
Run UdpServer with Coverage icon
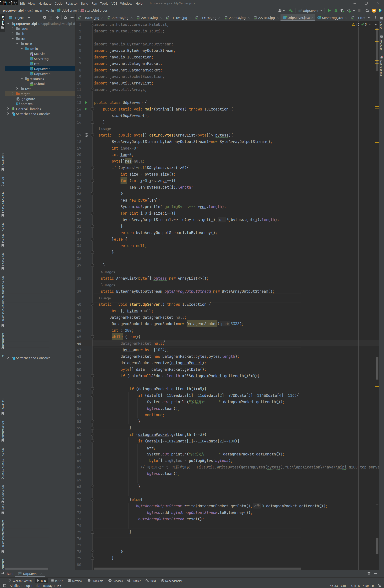tap(342, 11)
